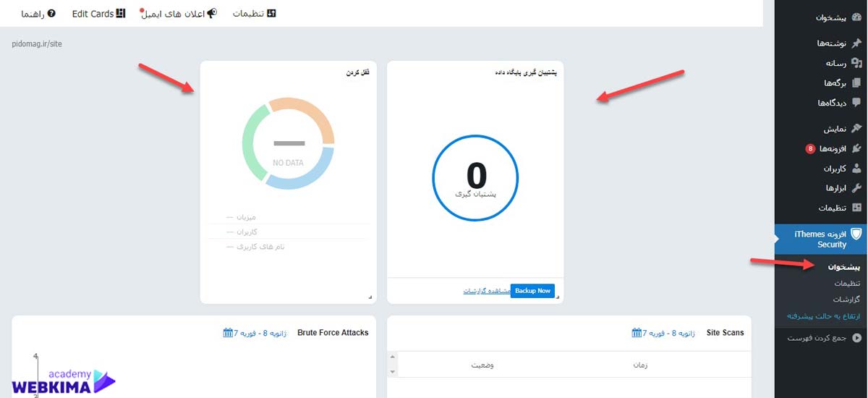This screenshot has width=868, height=398.
Task: Select iThemes Security پیشخوان submenu item
Action: [x=846, y=267]
